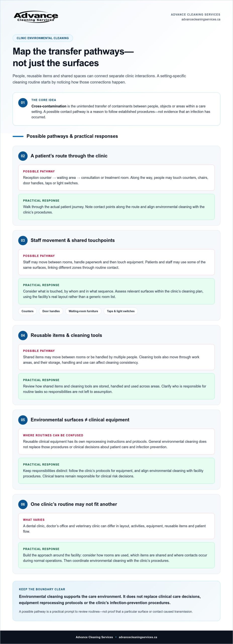Click the Advance Cleaning Services logo
Viewport: 233px width, 644px height.
36,17
